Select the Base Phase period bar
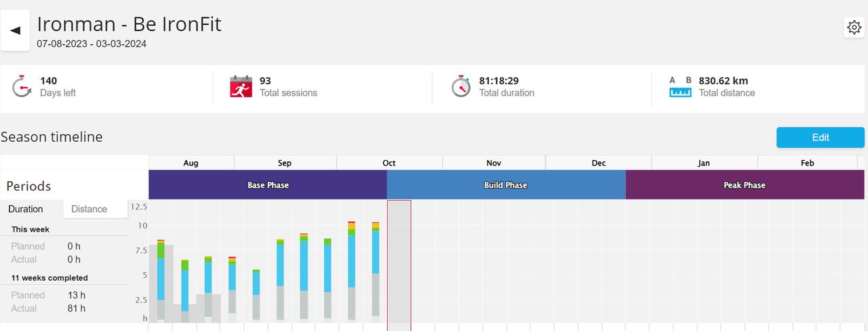The width and height of the screenshot is (868, 331). [268, 185]
